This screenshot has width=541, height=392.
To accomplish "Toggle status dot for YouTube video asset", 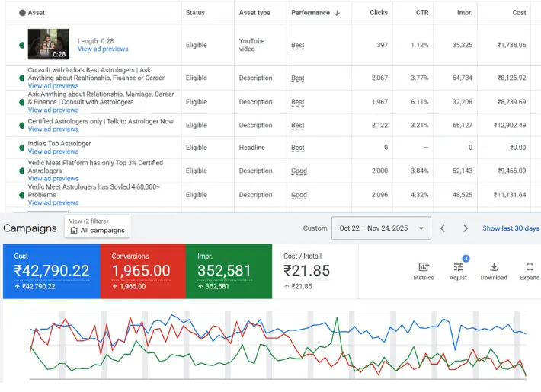I will pyautogui.click(x=21, y=45).
